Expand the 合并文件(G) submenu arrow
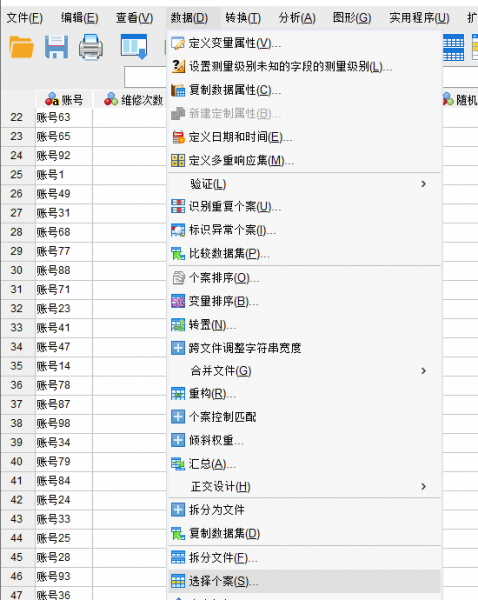Viewport: 478px width, 600px height. click(423, 371)
